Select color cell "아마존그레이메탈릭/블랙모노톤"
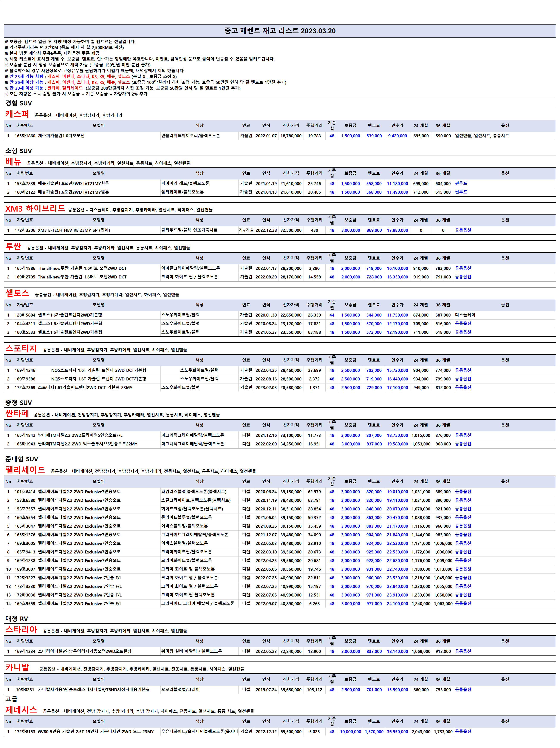 191,268
